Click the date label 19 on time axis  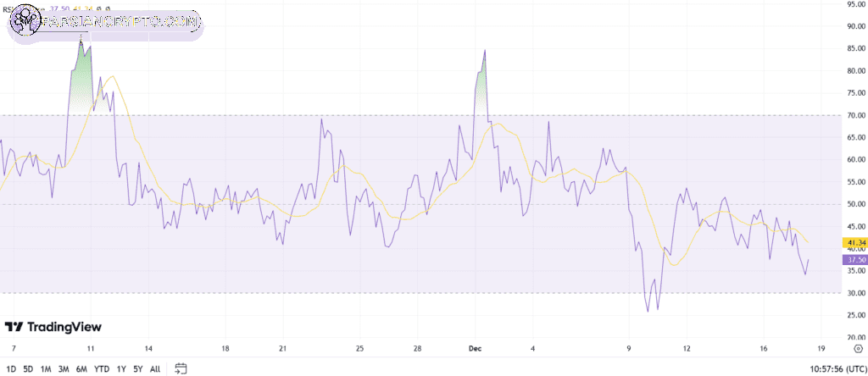tap(821, 349)
